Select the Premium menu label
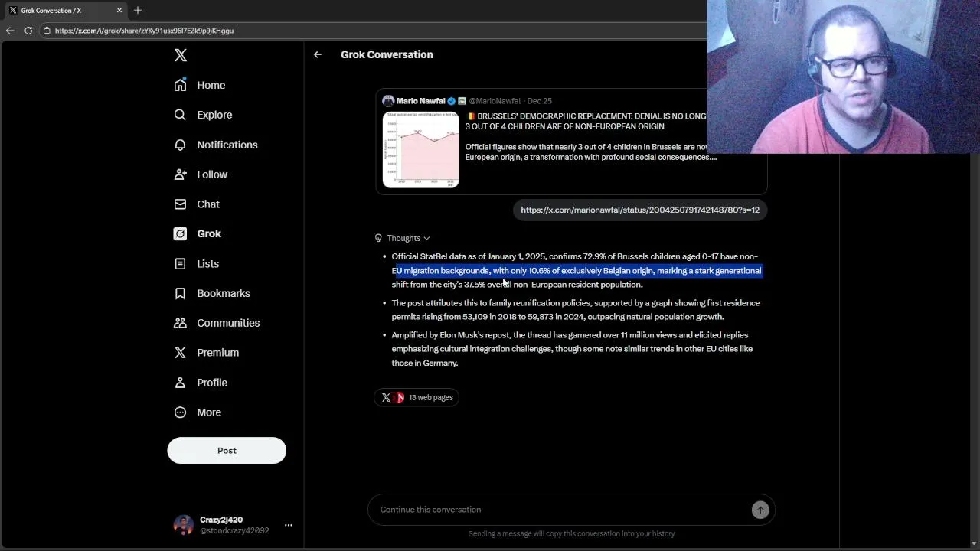This screenshot has height=551, width=980. tap(218, 353)
